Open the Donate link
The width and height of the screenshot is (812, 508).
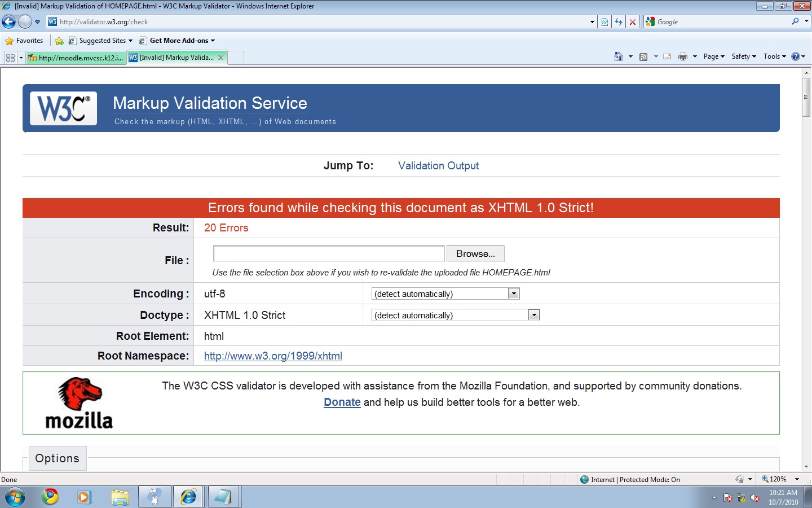[342, 402]
